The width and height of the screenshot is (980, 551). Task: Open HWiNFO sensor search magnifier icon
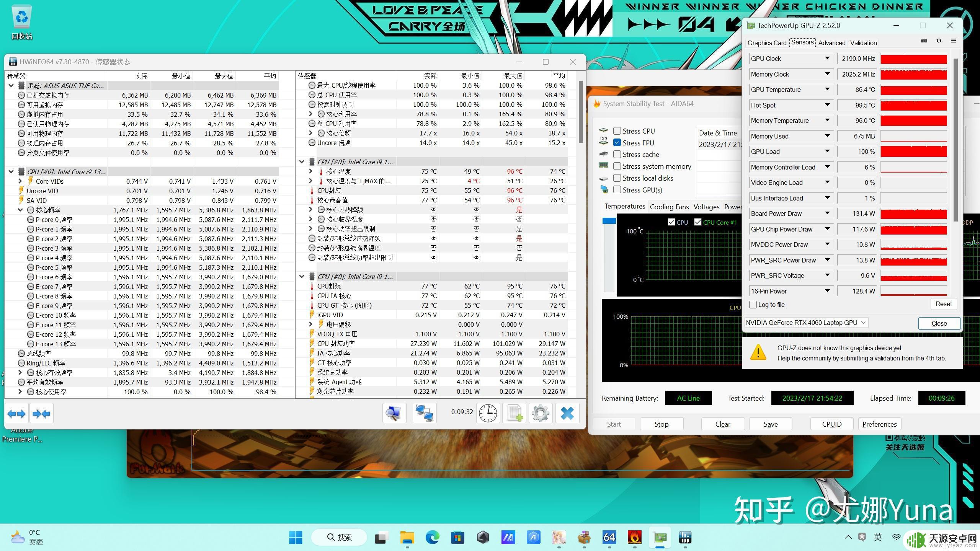coord(394,413)
